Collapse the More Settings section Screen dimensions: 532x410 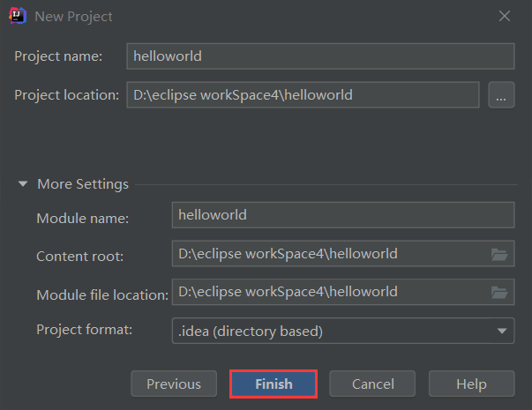[x=23, y=183]
